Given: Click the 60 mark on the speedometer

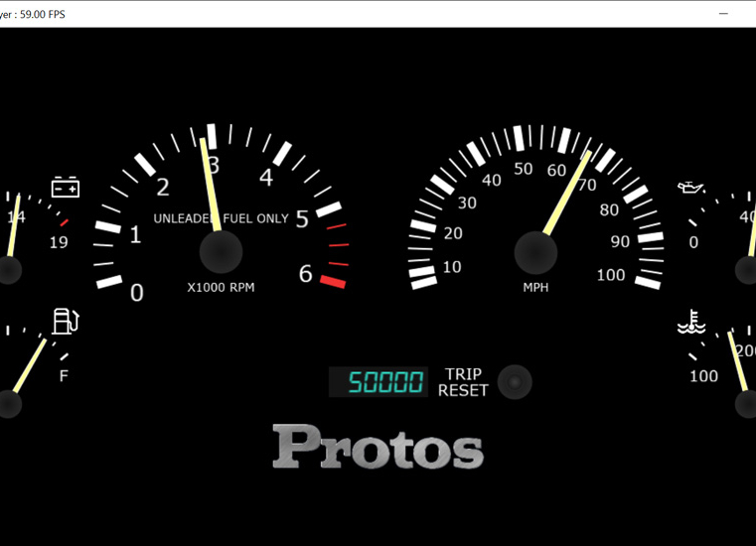Looking at the screenshot, I should click(556, 171).
